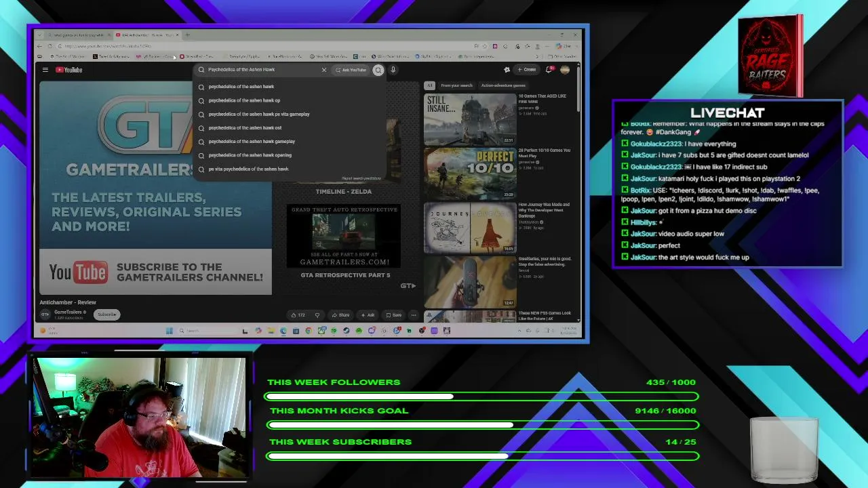Open the YouTube notifications bell

tap(549, 70)
